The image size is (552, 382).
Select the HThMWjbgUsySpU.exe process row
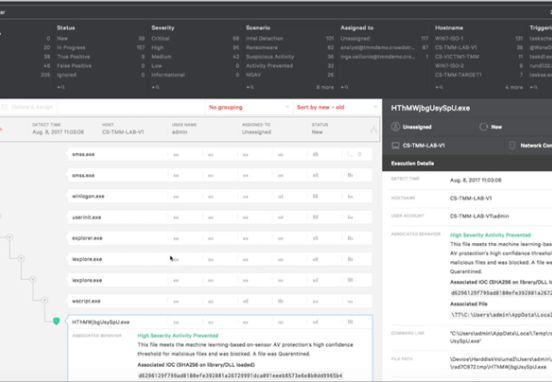(x=220, y=322)
